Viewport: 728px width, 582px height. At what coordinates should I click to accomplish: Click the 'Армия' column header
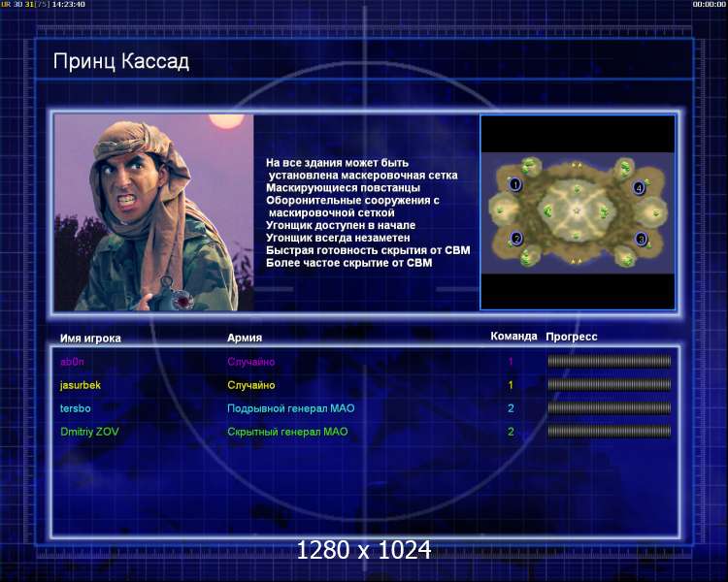(x=244, y=338)
